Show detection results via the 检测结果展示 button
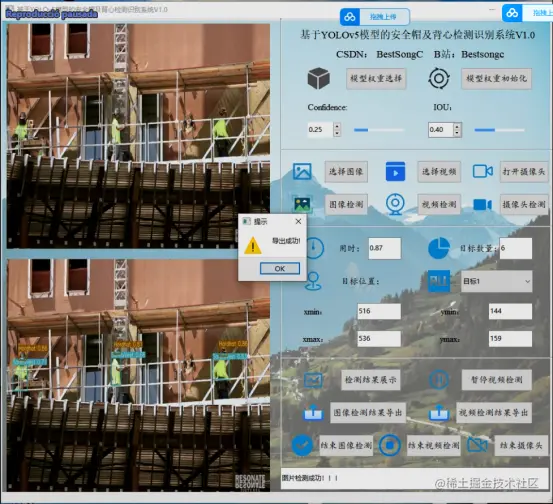 (x=370, y=380)
